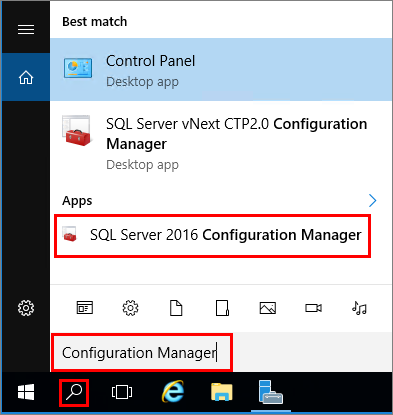Filter search results by Apps

click(85, 308)
